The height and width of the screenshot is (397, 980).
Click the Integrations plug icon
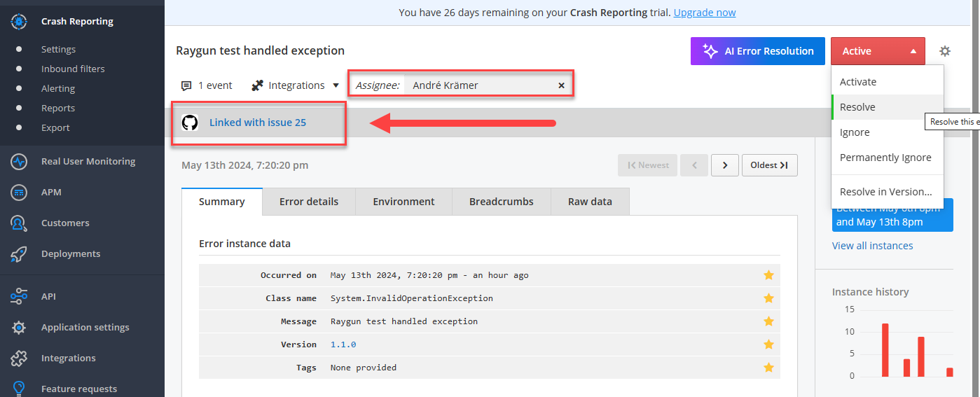(256, 85)
